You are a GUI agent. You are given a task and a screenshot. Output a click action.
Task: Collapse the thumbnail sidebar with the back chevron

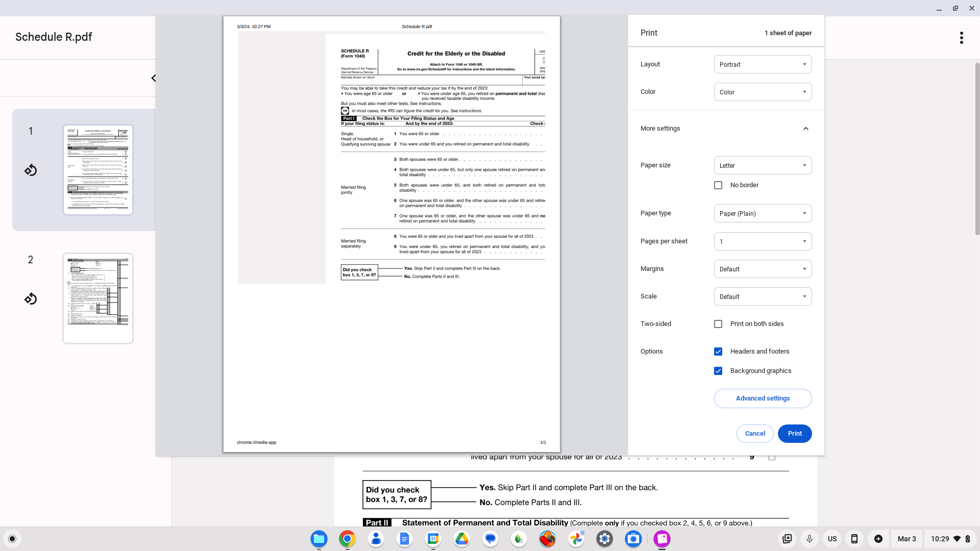(153, 78)
